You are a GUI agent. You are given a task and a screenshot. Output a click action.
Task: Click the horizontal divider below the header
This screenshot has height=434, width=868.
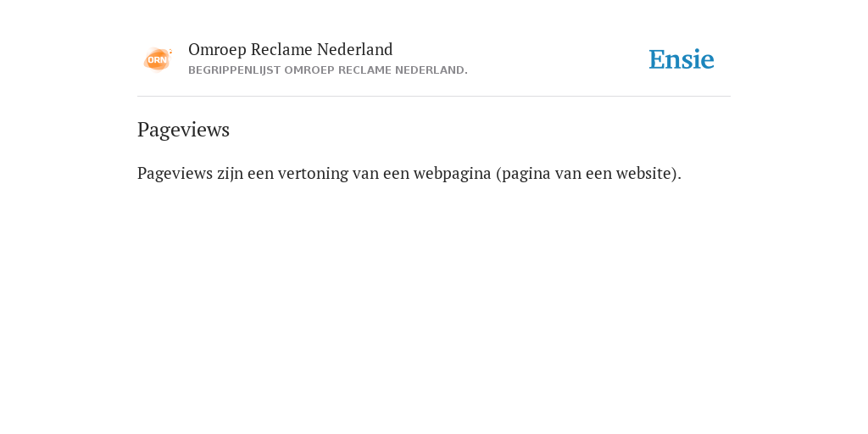pos(434,97)
